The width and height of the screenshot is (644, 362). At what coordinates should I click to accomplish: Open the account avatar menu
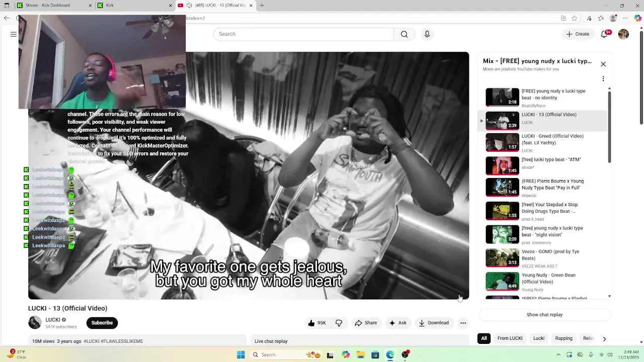[x=623, y=34]
